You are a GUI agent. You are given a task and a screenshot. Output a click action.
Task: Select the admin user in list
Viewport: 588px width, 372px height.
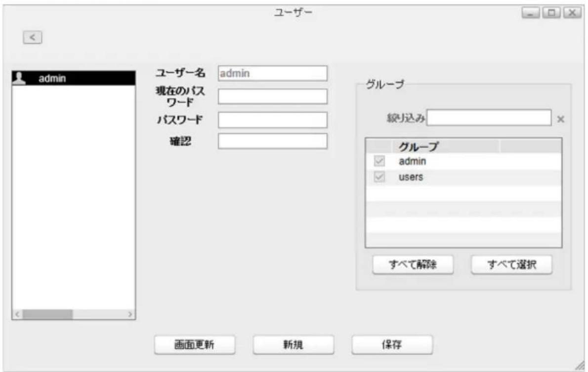pos(74,78)
